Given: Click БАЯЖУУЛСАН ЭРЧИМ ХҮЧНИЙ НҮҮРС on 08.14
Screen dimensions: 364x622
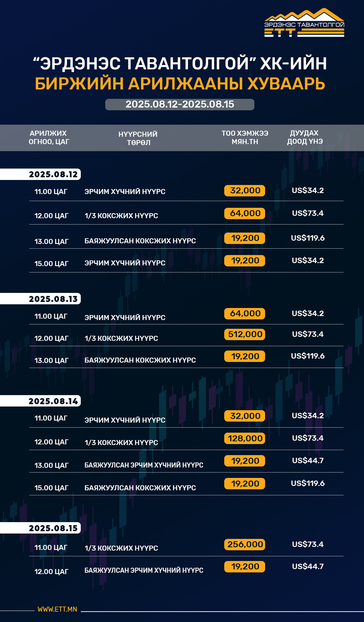Looking at the screenshot, I should [144, 465].
